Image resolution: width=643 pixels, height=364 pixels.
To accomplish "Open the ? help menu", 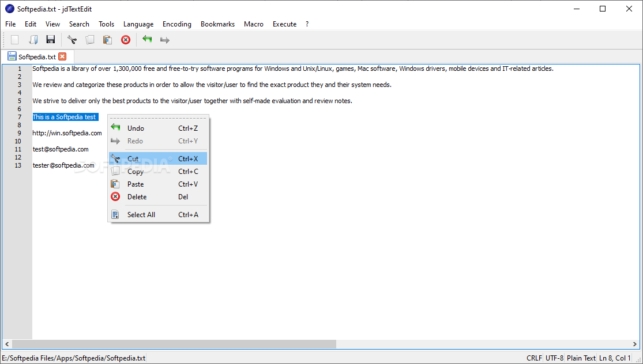I will coord(307,24).
